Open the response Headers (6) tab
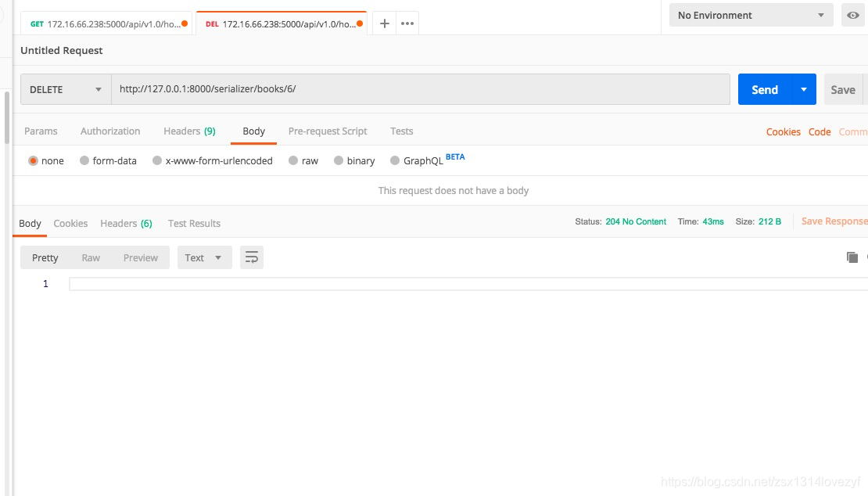 pyautogui.click(x=126, y=223)
